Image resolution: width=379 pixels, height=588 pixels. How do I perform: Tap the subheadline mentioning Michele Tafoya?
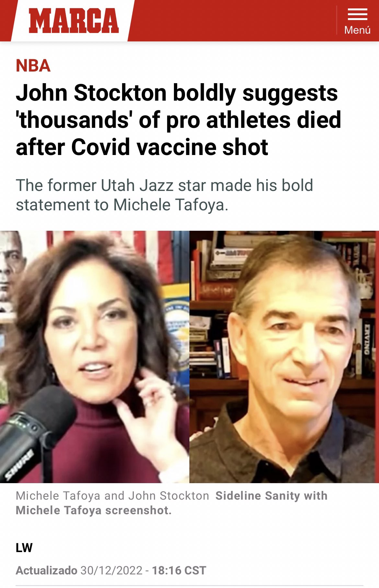(165, 195)
